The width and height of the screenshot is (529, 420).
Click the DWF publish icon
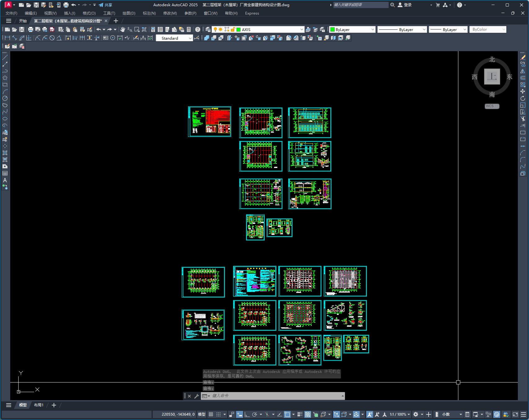[52, 29]
